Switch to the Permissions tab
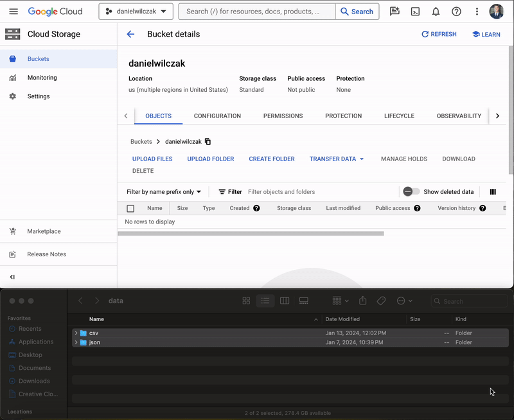The height and width of the screenshot is (420, 514). tap(283, 116)
